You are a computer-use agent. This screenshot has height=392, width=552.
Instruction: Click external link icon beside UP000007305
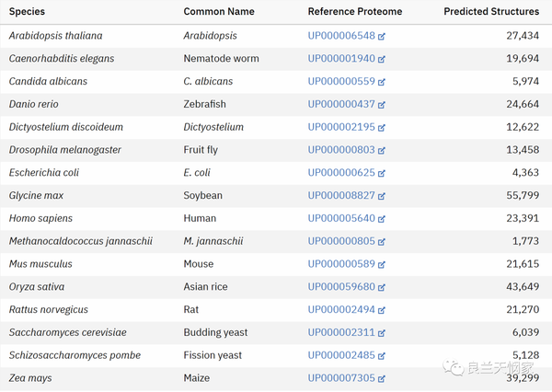pyautogui.click(x=382, y=378)
